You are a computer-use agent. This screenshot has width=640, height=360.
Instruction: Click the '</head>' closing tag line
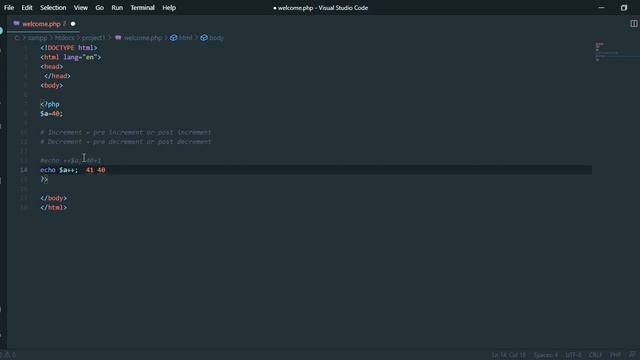[57, 76]
